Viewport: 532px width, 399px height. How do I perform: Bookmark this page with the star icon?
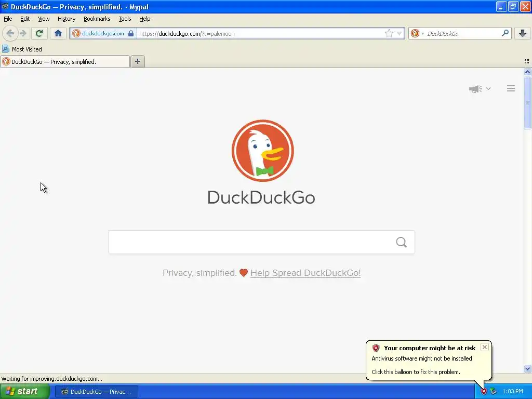(389, 33)
